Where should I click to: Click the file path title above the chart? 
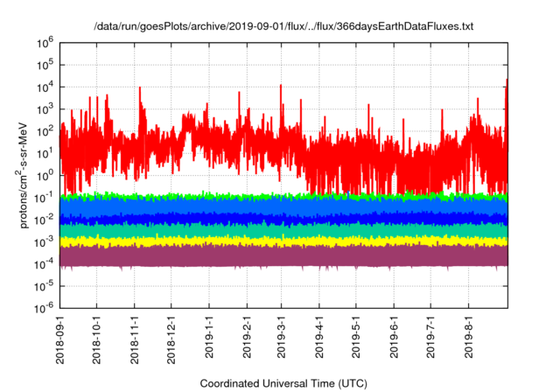point(283,26)
